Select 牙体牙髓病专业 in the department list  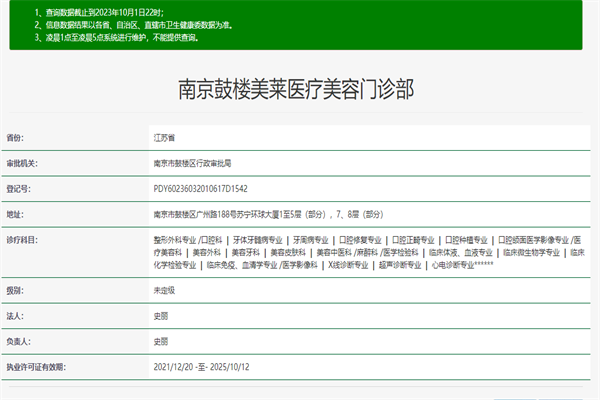(x=258, y=240)
